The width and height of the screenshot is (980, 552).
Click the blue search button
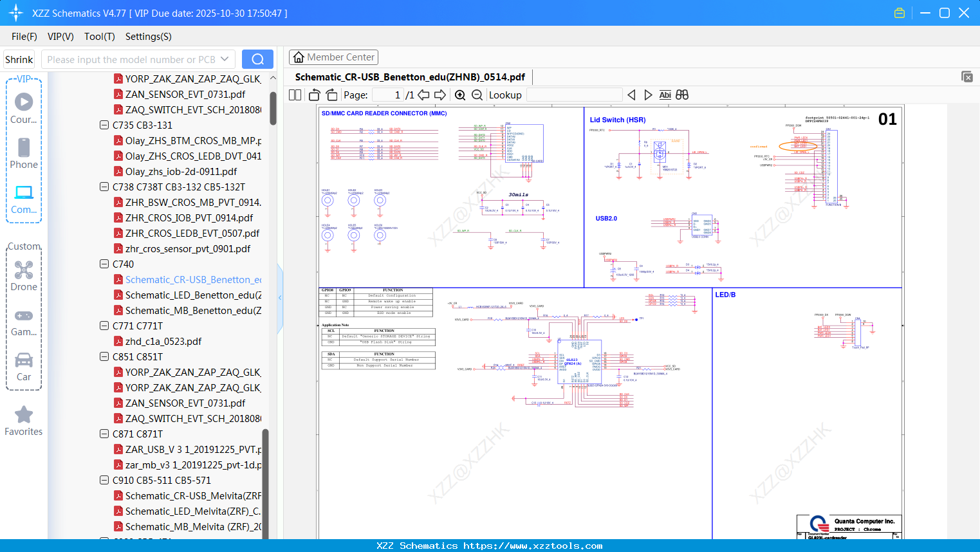click(x=257, y=59)
